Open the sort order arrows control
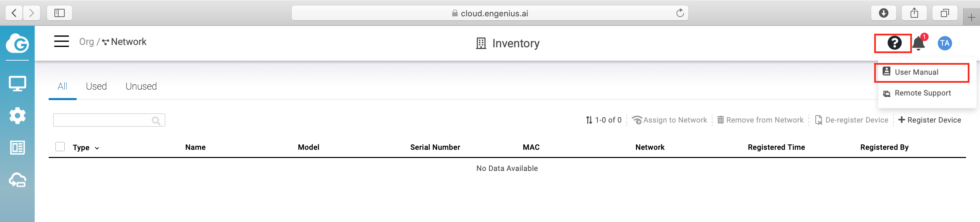980x222 pixels. (589, 120)
